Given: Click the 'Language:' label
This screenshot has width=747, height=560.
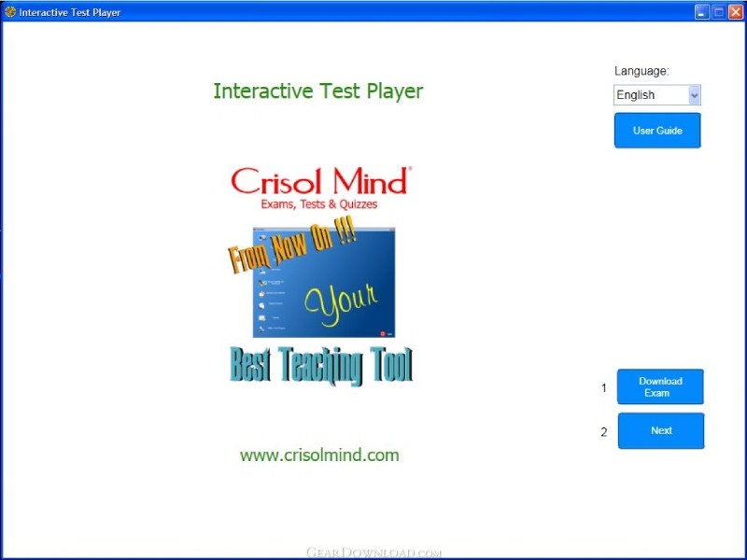Looking at the screenshot, I should (641, 72).
